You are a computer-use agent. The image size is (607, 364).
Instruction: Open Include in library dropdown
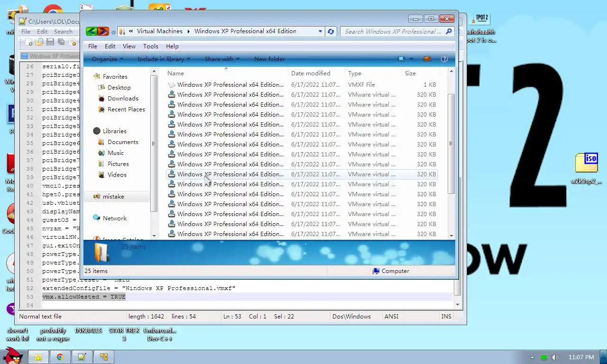[164, 59]
